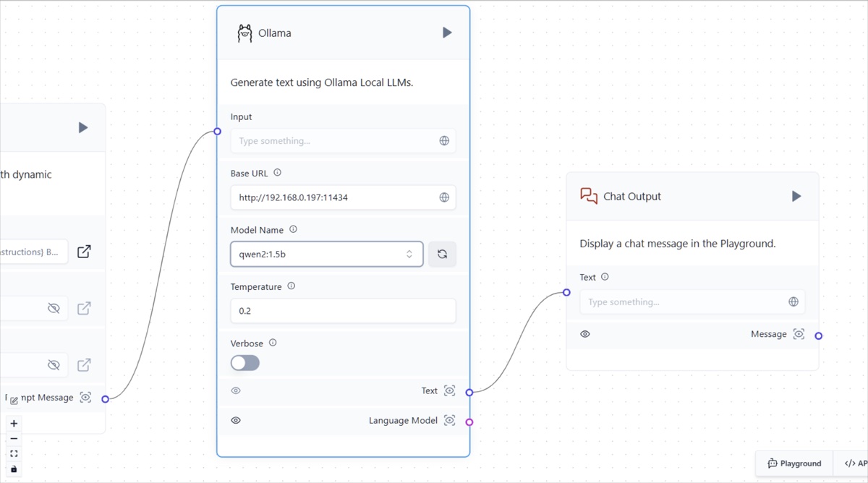Run the partially visible Prompt component
The width and height of the screenshot is (868, 483).
(x=83, y=127)
